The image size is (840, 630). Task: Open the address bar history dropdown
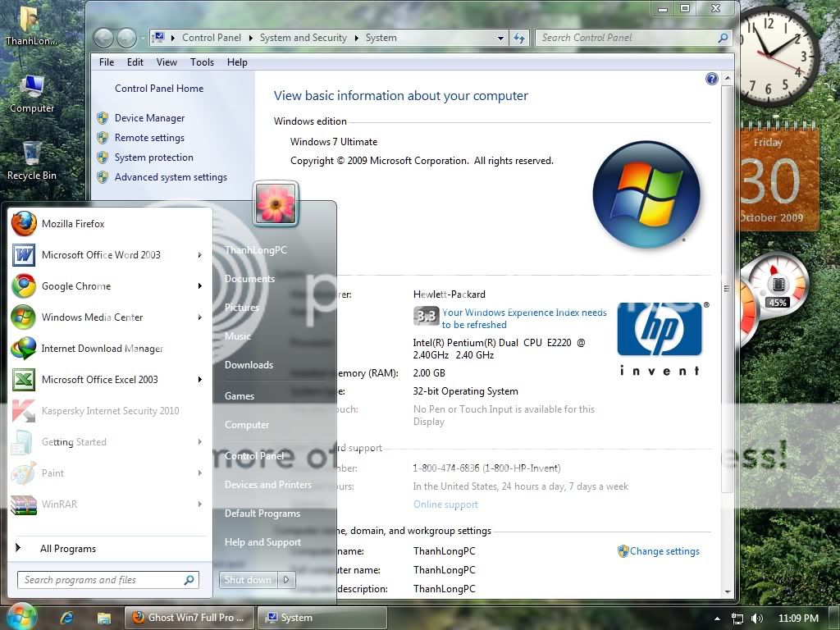[x=500, y=38]
